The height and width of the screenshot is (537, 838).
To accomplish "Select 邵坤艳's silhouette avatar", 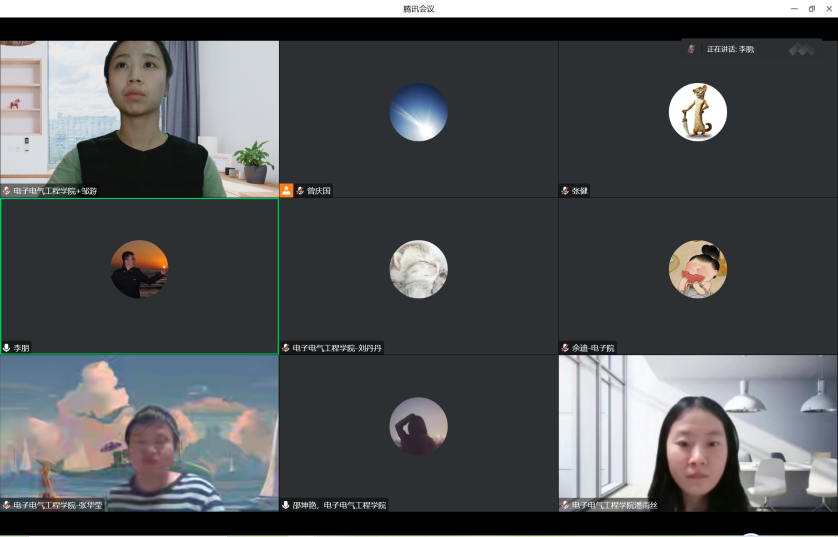I will click(418, 426).
